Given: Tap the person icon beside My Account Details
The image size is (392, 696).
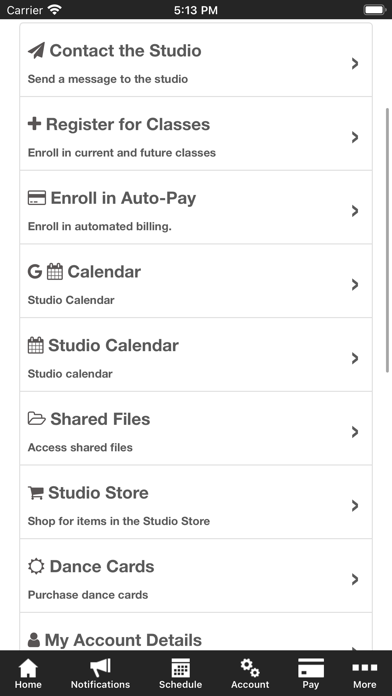Looking at the screenshot, I should click(34, 640).
